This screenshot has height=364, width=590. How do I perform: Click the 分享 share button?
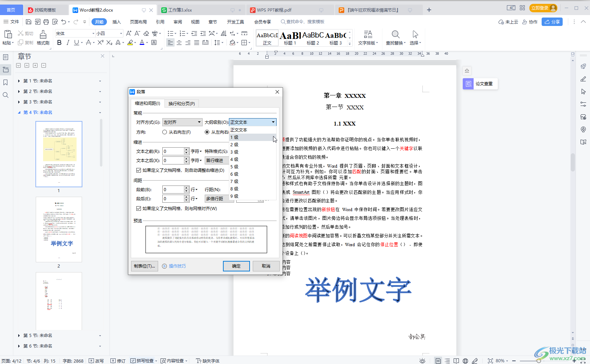click(x=552, y=22)
